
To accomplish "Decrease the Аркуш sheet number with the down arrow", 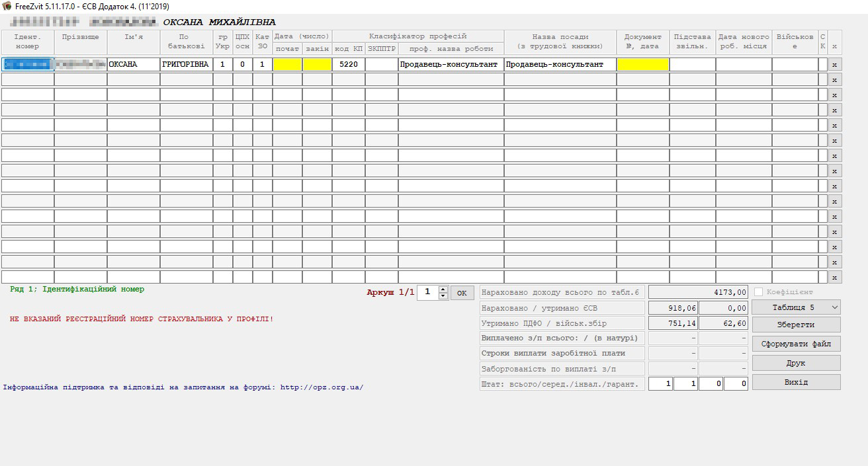I will click(443, 296).
